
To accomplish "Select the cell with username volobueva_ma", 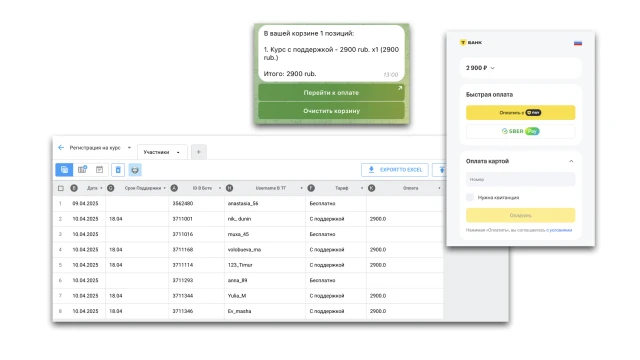I will pyautogui.click(x=264, y=249).
